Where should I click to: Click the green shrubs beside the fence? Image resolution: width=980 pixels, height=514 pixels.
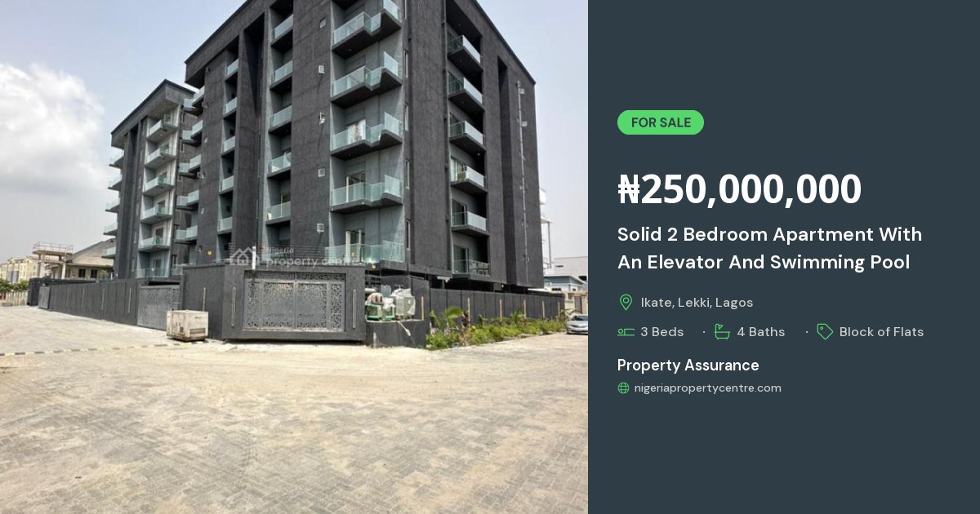click(x=490, y=328)
